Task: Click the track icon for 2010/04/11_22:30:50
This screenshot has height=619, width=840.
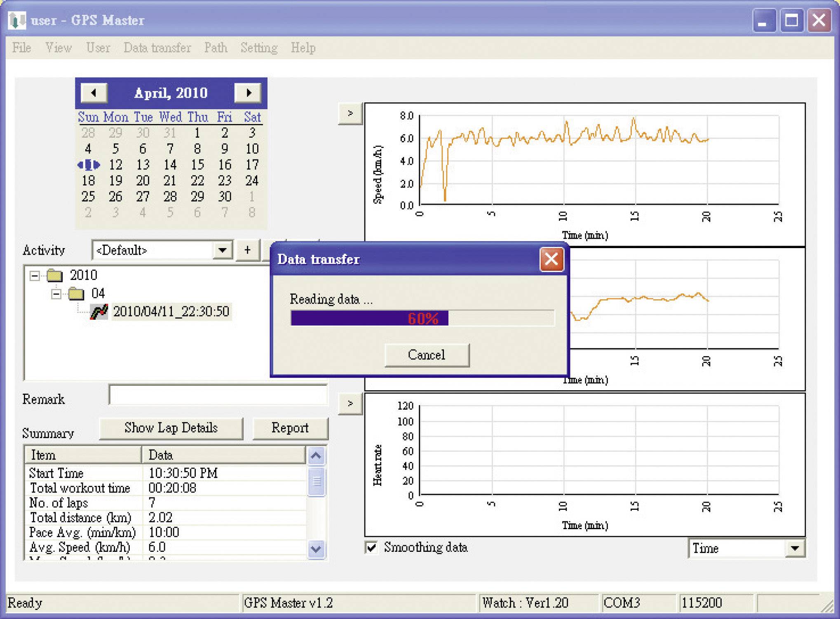Action: click(x=99, y=312)
